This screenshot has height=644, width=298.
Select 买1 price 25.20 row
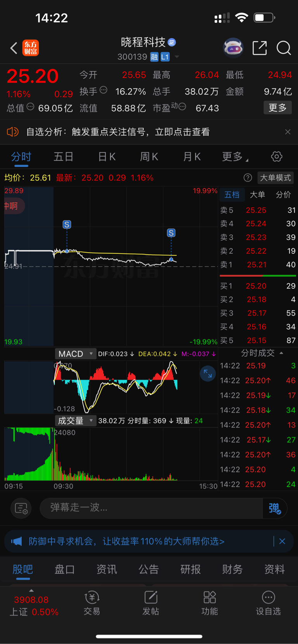coord(258,286)
